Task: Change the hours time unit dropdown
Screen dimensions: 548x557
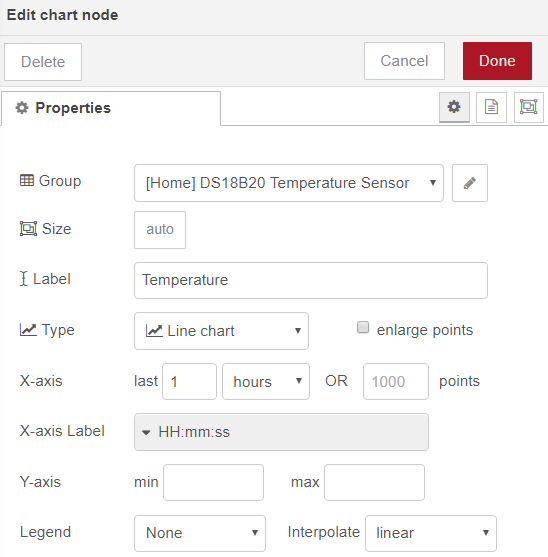Action: tap(266, 382)
